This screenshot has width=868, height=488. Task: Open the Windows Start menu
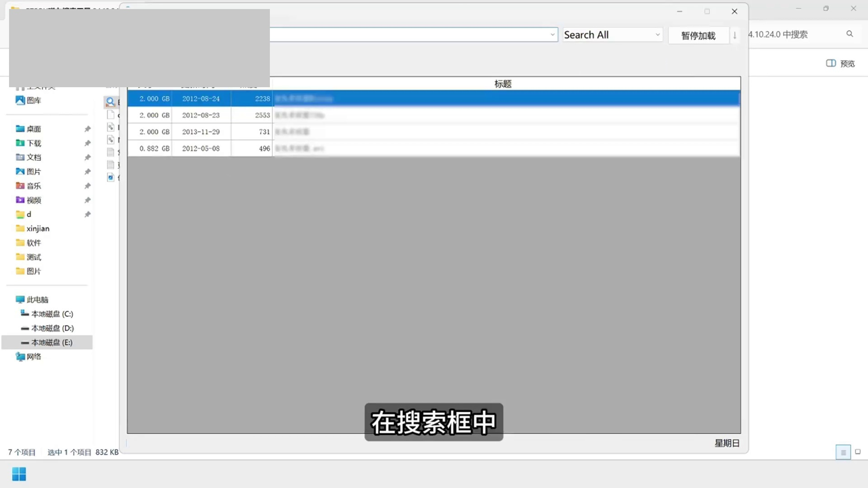click(19, 474)
